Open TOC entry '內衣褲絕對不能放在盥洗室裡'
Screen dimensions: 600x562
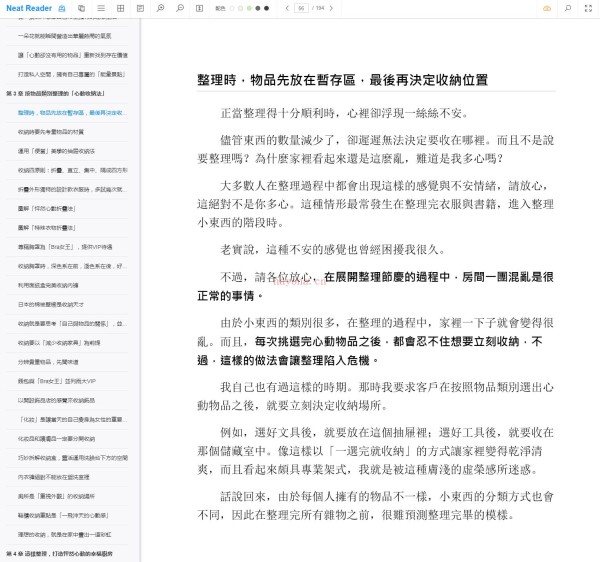[x=53, y=477]
